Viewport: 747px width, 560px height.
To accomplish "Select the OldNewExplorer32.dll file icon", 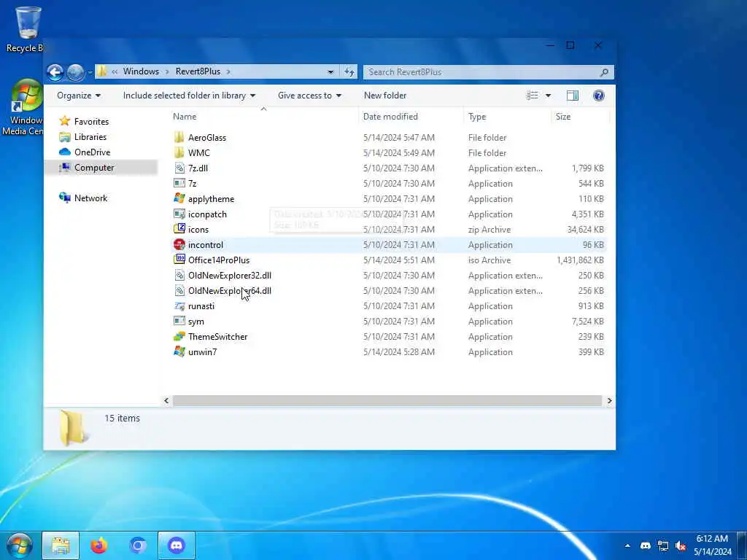I will click(179, 275).
